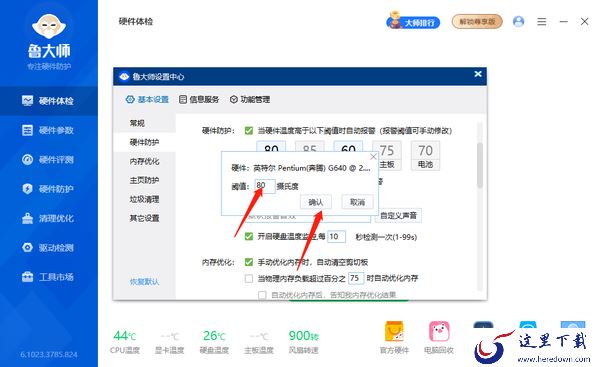Click the 75 主板 temperature threshold box
This screenshot has height=367, width=600.
pyautogui.click(x=387, y=156)
